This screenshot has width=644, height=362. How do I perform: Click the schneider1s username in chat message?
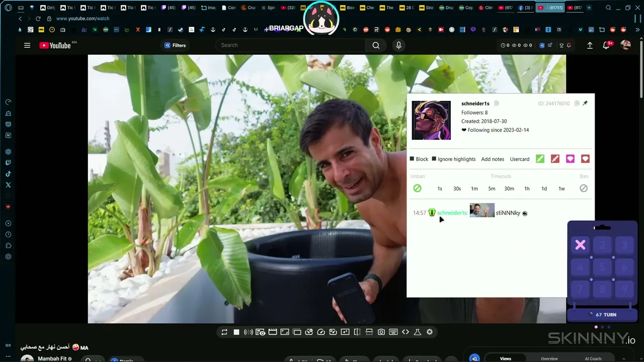(452, 213)
